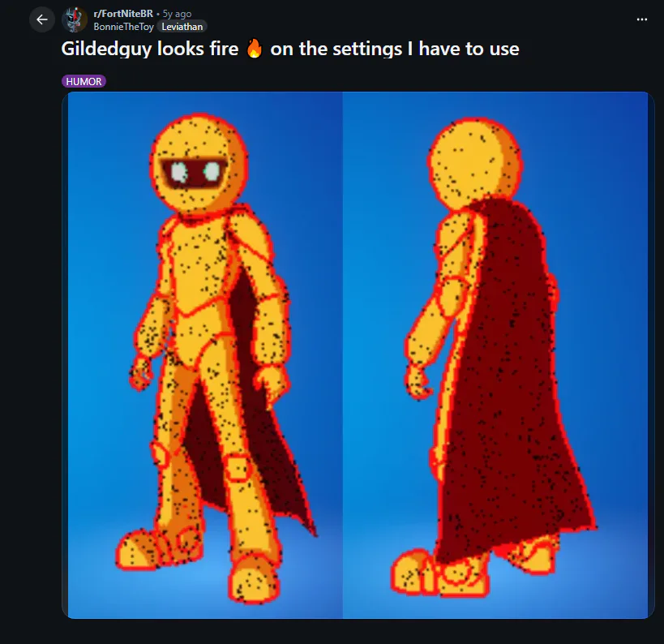Image resolution: width=664 pixels, height=644 pixels.
Task: Filter by the HUMOR post flair
Action: click(84, 81)
